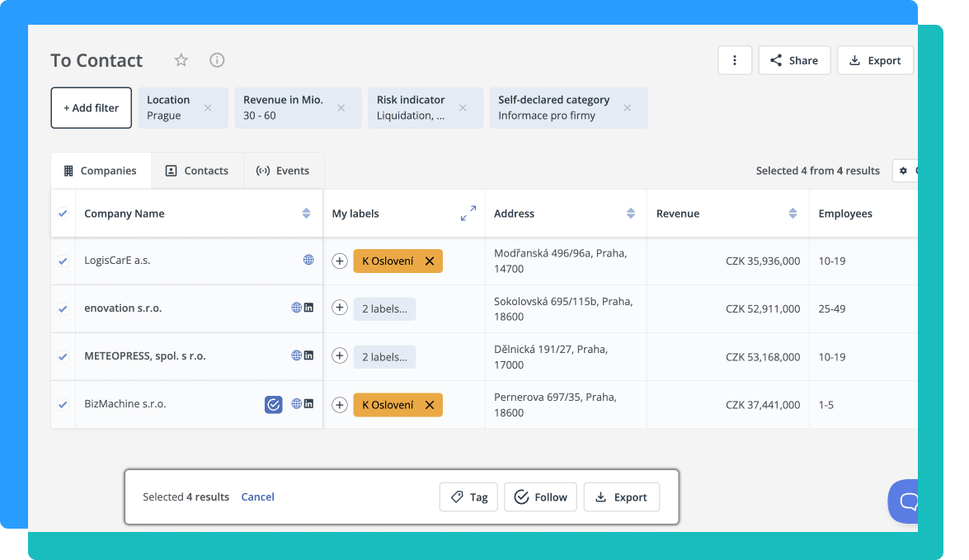Uncheck the LogisCarE a.s. row checkbox
969x560 pixels.
pos(63,261)
